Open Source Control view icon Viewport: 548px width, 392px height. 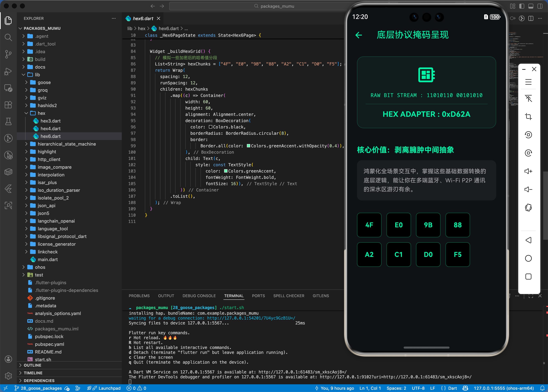(8, 54)
